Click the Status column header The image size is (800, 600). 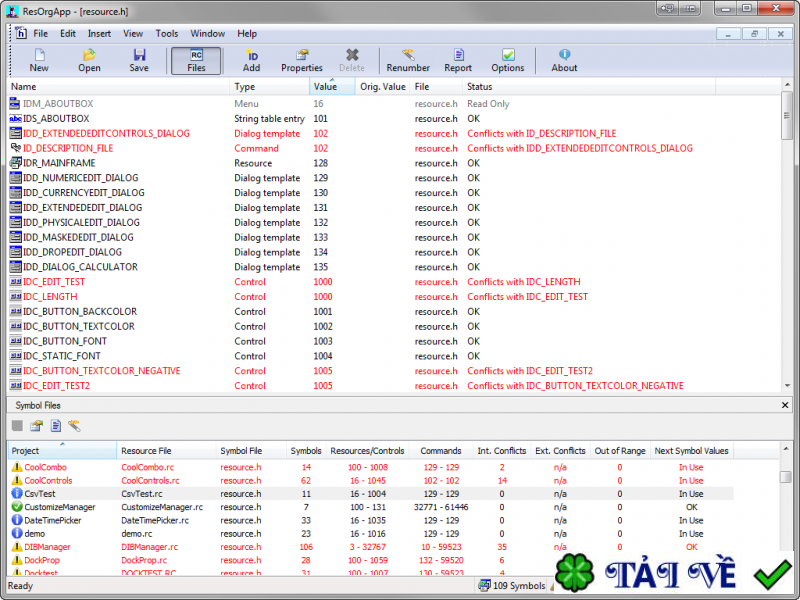480,87
